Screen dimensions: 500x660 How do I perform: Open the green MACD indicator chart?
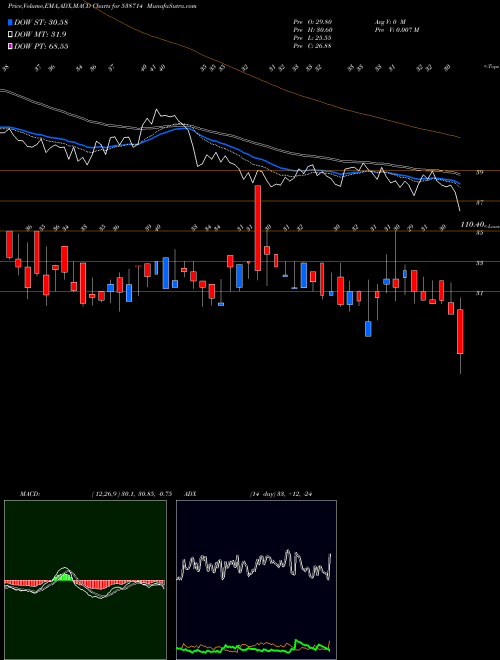pyautogui.click(x=85, y=580)
